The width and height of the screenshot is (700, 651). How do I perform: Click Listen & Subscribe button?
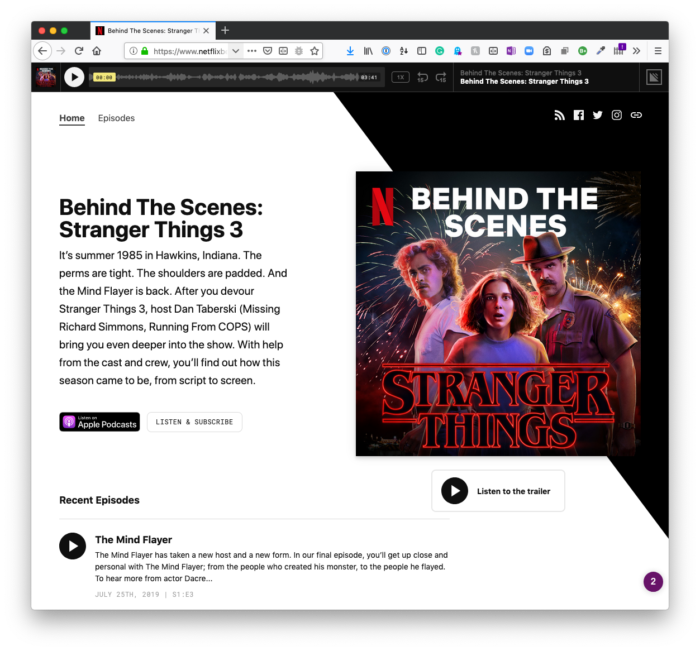pos(195,422)
